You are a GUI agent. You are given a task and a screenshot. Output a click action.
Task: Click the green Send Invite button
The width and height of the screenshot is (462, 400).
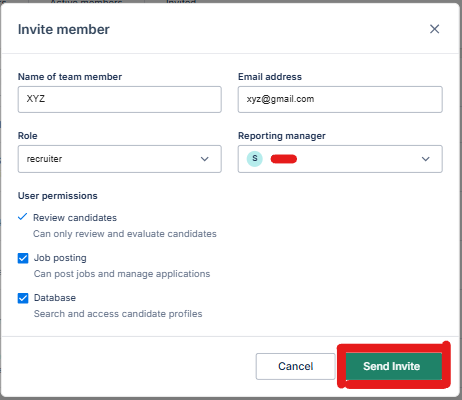[392, 366]
